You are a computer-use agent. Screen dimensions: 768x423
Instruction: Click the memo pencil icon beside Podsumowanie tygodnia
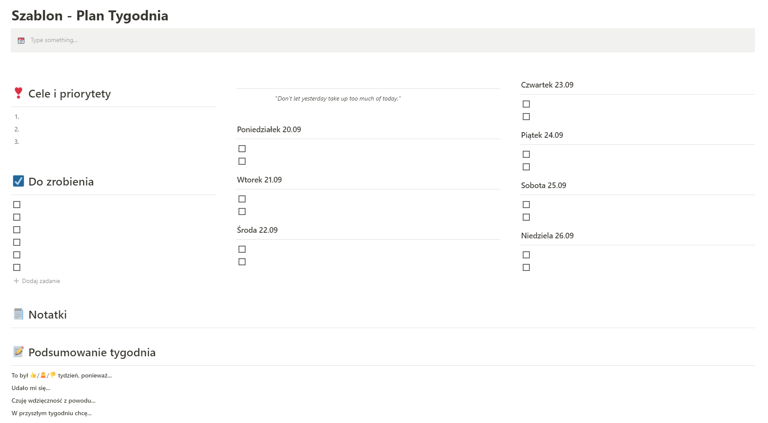[x=18, y=352]
